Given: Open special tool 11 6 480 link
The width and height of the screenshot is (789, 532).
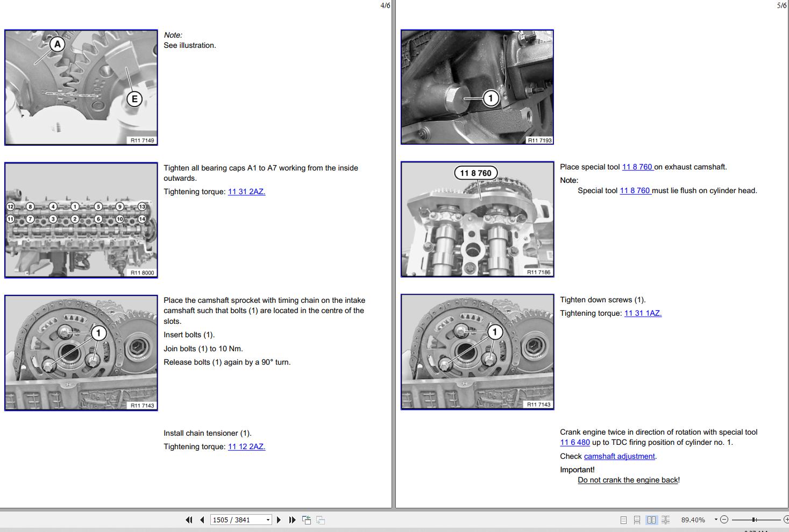Looking at the screenshot, I should [x=575, y=442].
